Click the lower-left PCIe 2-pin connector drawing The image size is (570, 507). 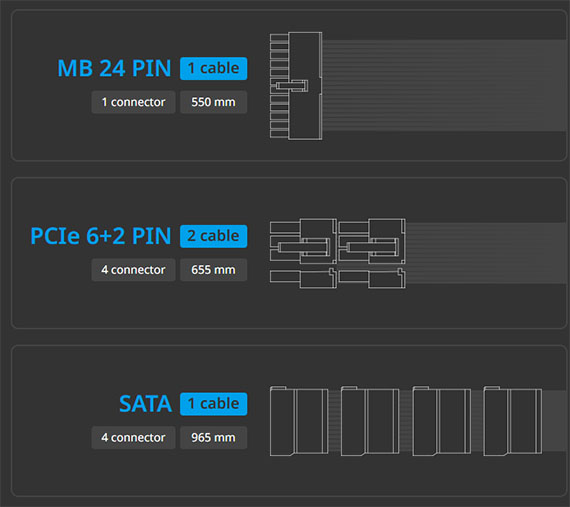303,278
